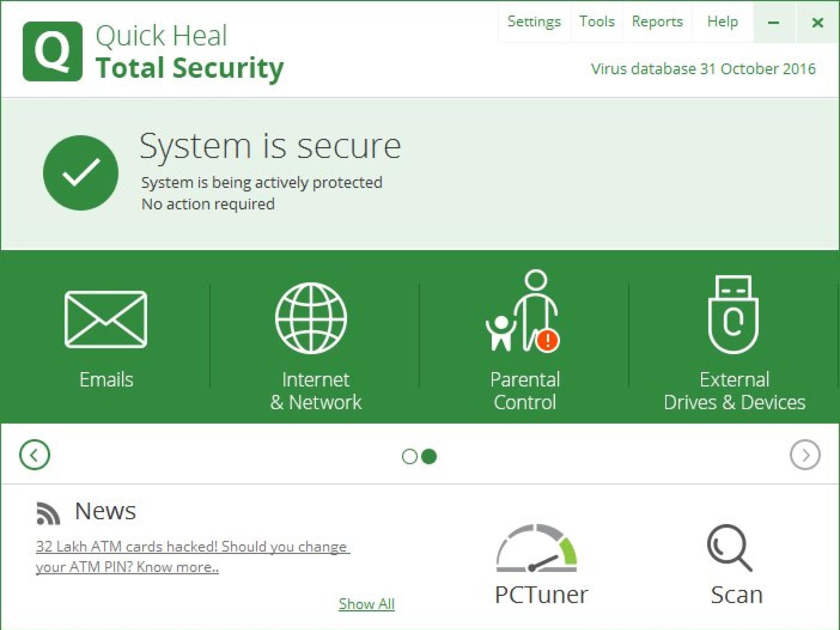The height and width of the screenshot is (630, 840).
Task: Open the Tools menu
Action: pyautogui.click(x=597, y=21)
